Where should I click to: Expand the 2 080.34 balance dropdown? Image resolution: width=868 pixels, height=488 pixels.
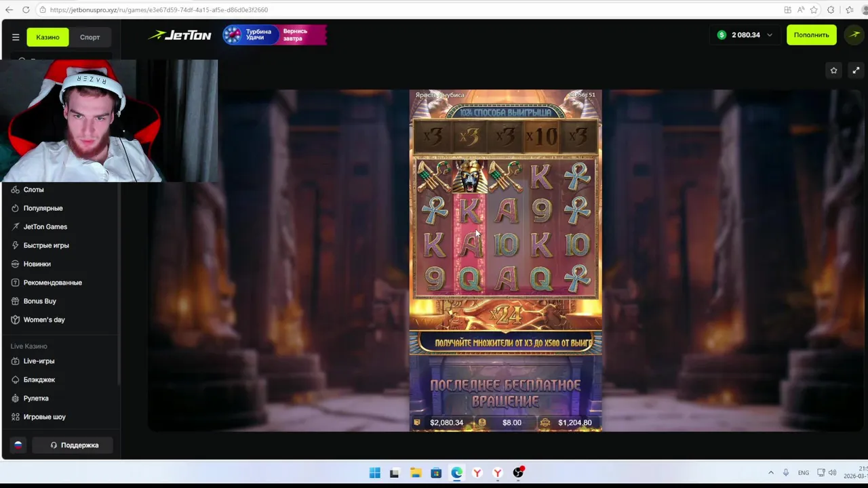click(x=745, y=35)
